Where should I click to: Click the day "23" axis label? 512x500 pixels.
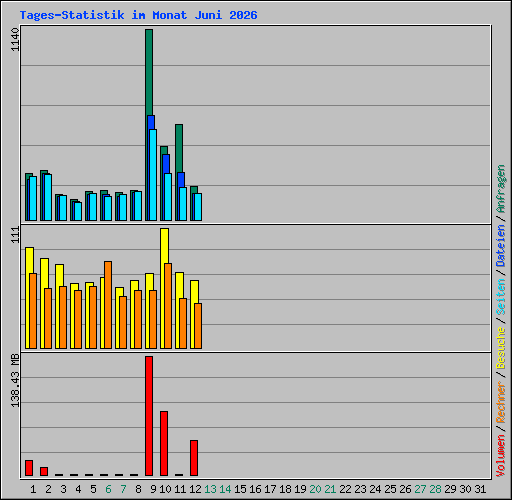click(x=360, y=489)
